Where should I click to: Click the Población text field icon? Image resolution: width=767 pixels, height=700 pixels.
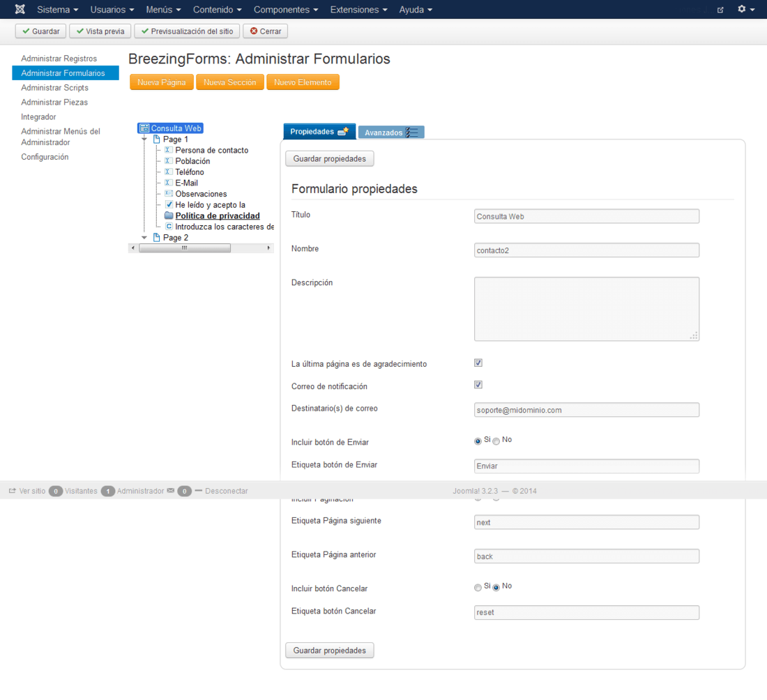point(168,160)
